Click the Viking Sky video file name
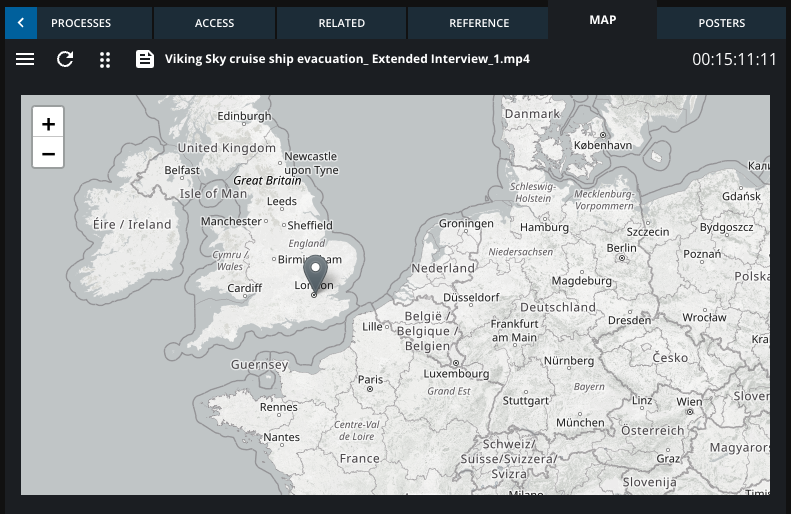 pyautogui.click(x=347, y=59)
